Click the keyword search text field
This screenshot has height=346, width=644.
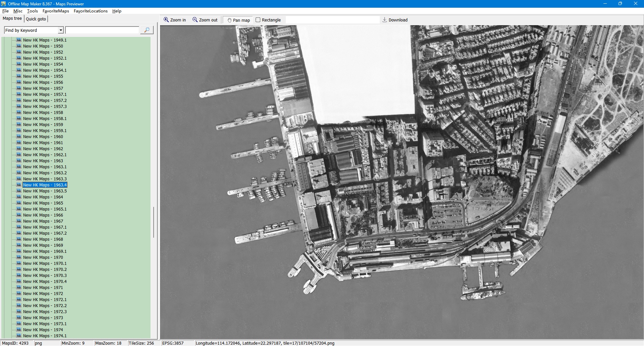(102, 30)
